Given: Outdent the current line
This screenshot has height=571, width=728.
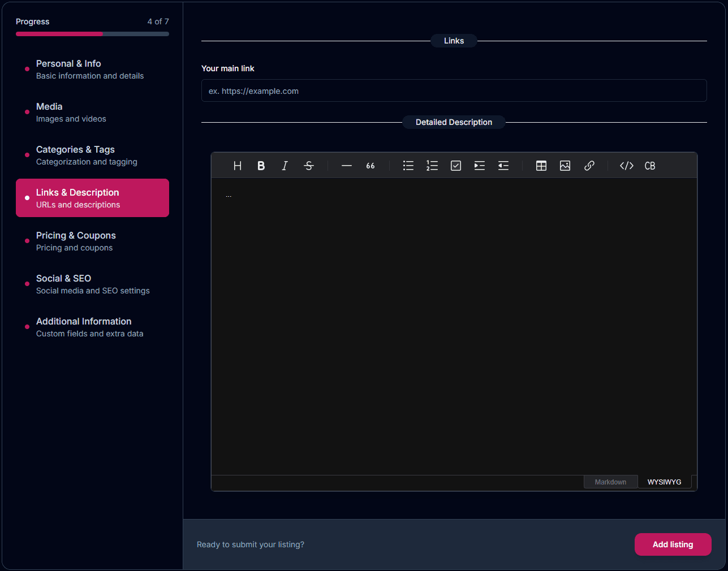Looking at the screenshot, I should click(x=503, y=166).
